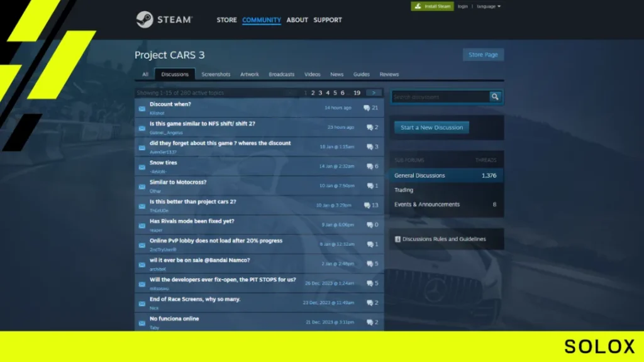Image resolution: width=644 pixels, height=362 pixels.
Task: Click reply bubble on 'Will the developers ever fix-open' row
Action: pyautogui.click(x=370, y=283)
